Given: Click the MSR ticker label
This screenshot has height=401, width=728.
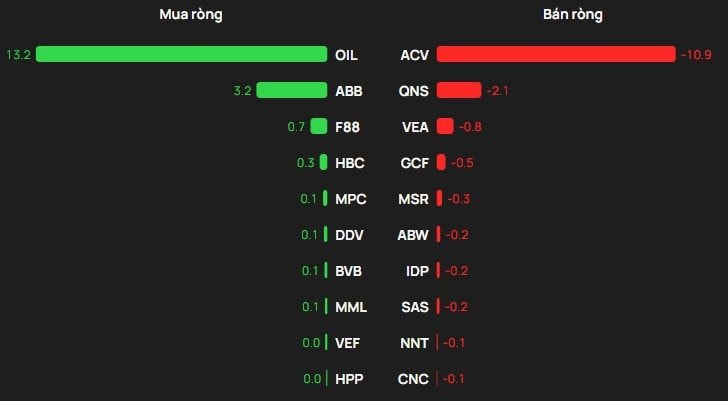Looking at the screenshot, I should point(413,199).
